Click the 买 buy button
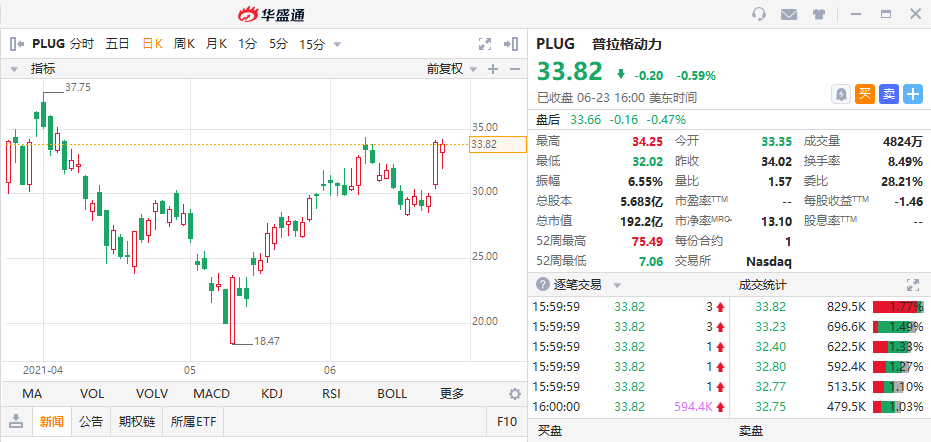This screenshot has height=442, width=931. click(x=865, y=94)
